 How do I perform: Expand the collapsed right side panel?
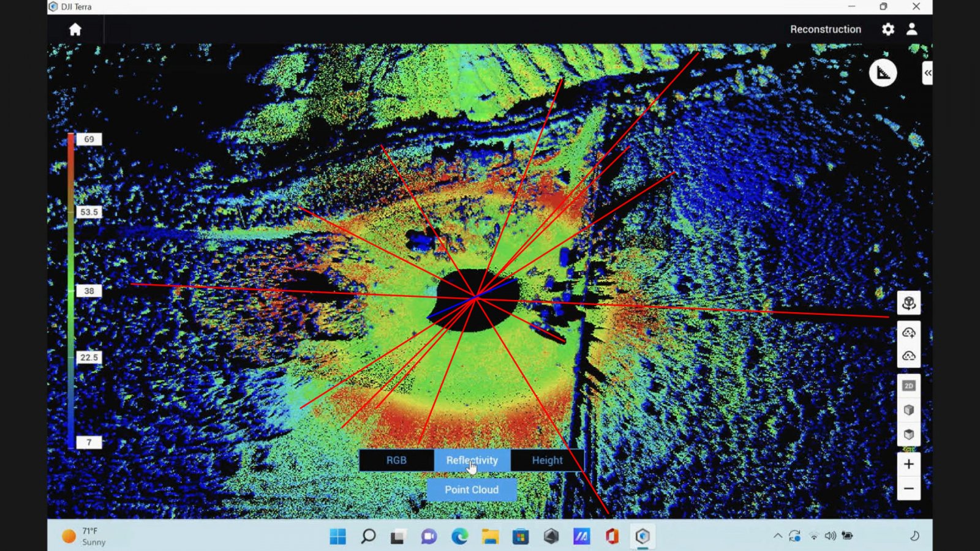pos(927,73)
